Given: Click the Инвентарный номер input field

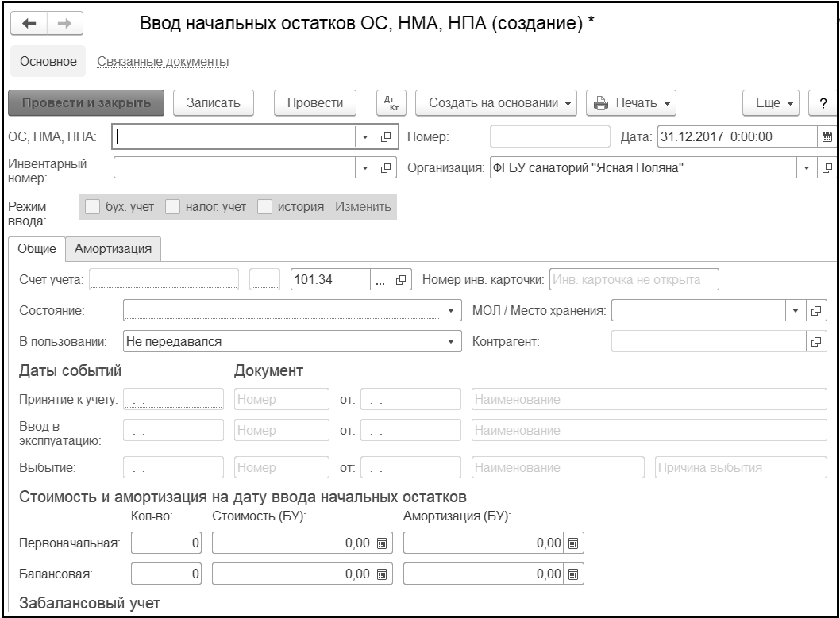Looking at the screenshot, I should [234, 167].
